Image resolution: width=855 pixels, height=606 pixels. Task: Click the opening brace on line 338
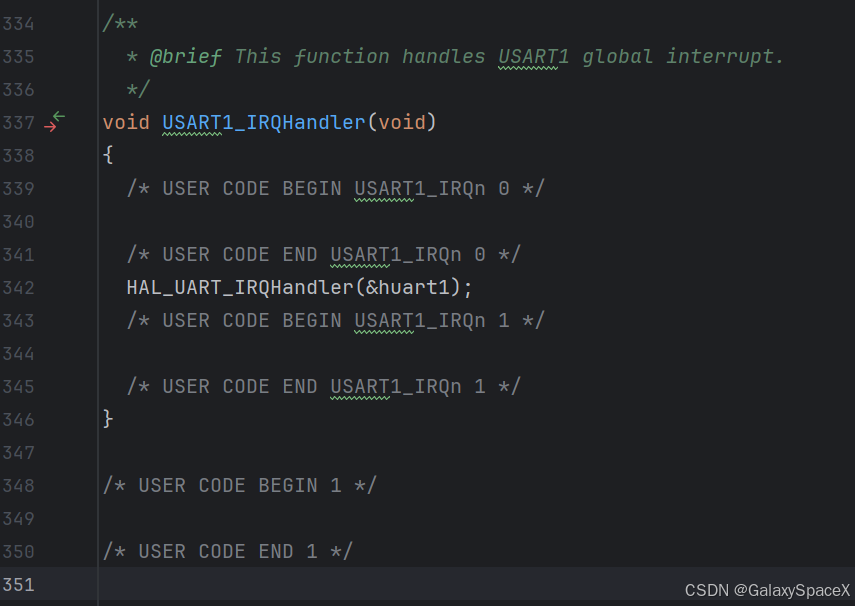coord(108,155)
